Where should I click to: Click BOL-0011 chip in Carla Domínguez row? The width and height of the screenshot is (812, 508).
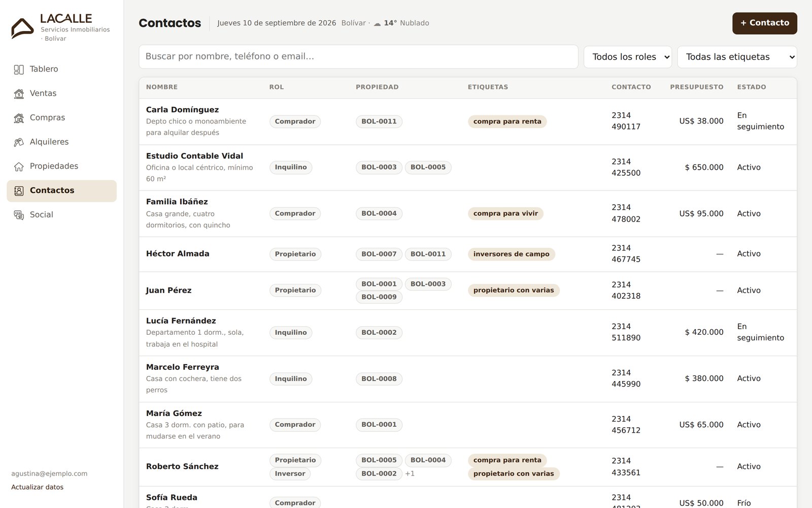pos(379,121)
